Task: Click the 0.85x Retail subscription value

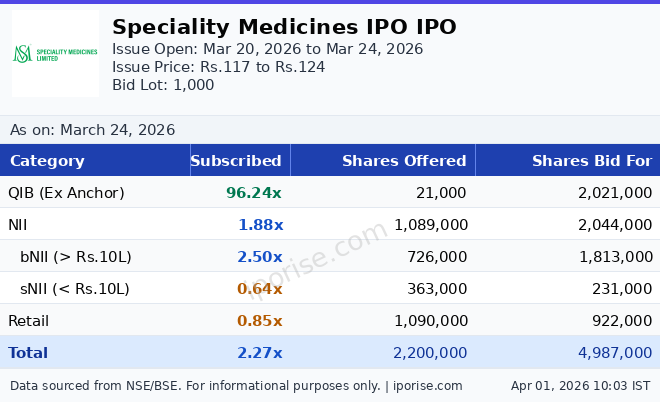Action: click(x=260, y=321)
